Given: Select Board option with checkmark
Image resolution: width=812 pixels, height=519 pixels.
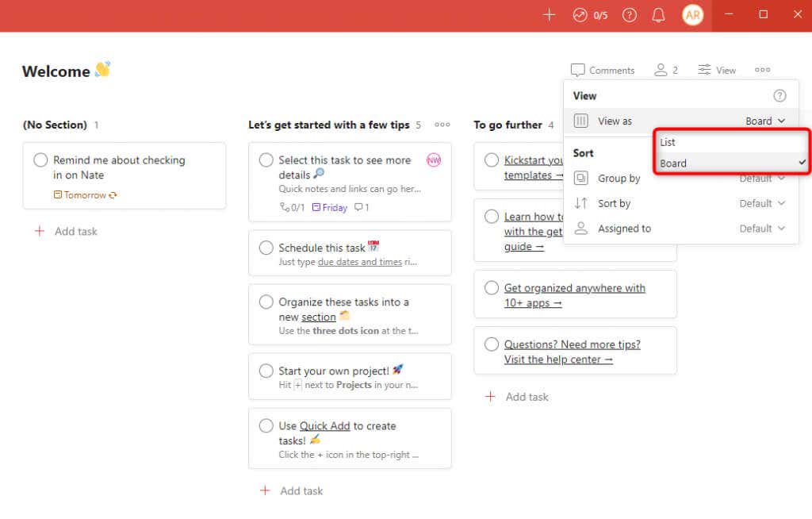Looking at the screenshot, I should click(731, 163).
